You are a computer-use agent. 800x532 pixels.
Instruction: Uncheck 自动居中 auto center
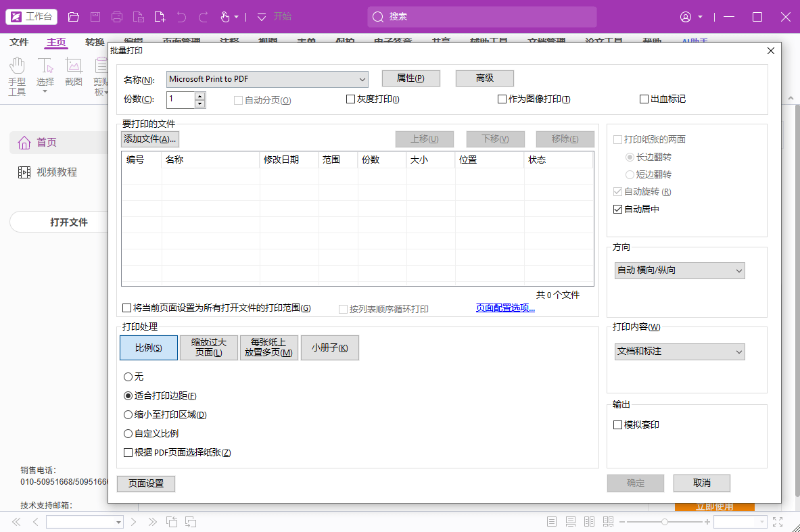[617, 209]
